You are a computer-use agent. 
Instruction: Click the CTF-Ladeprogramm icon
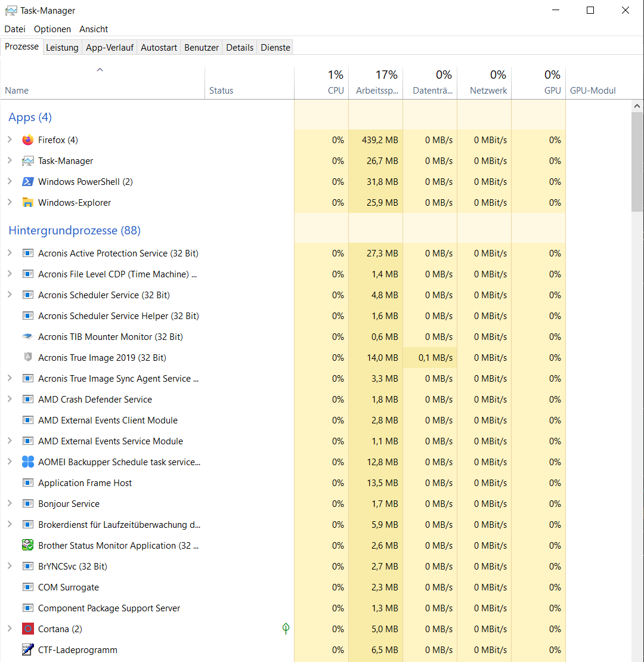[28, 649]
